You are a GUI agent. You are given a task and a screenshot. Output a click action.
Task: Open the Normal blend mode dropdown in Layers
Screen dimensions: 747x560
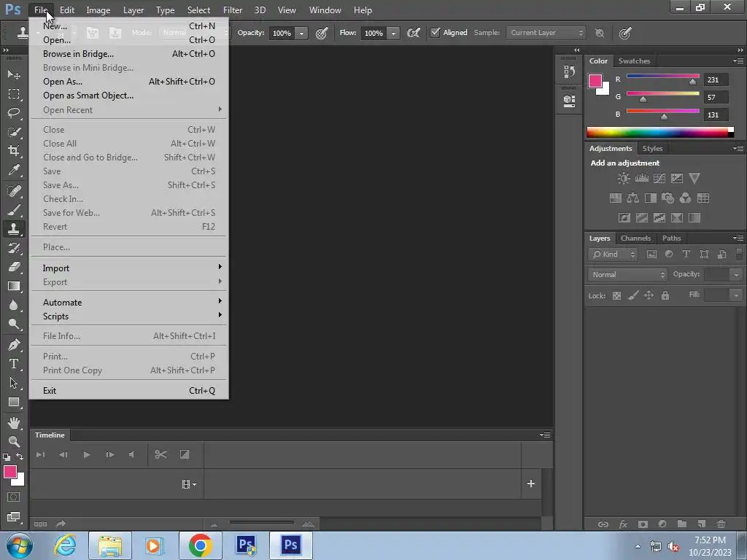[627, 275]
